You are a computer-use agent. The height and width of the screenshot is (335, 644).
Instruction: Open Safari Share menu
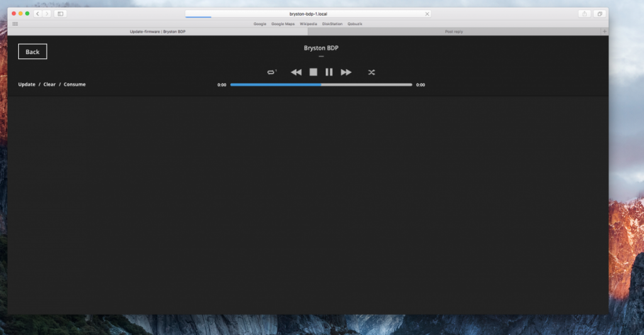point(584,14)
